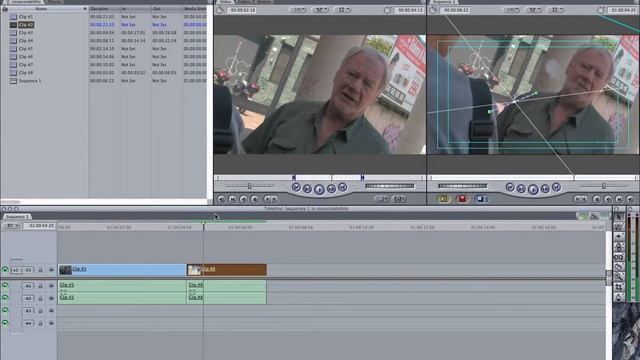640x360 pixels.
Task: Go to next edit in the Canvas
Action: [x=556, y=187]
